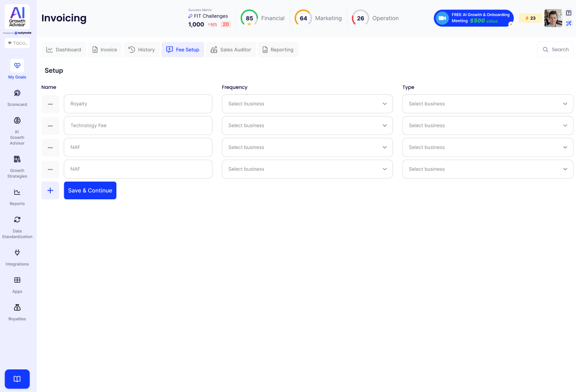Expand Frequency dropdown for Royalty
576x392 pixels.
[x=307, y=104]
